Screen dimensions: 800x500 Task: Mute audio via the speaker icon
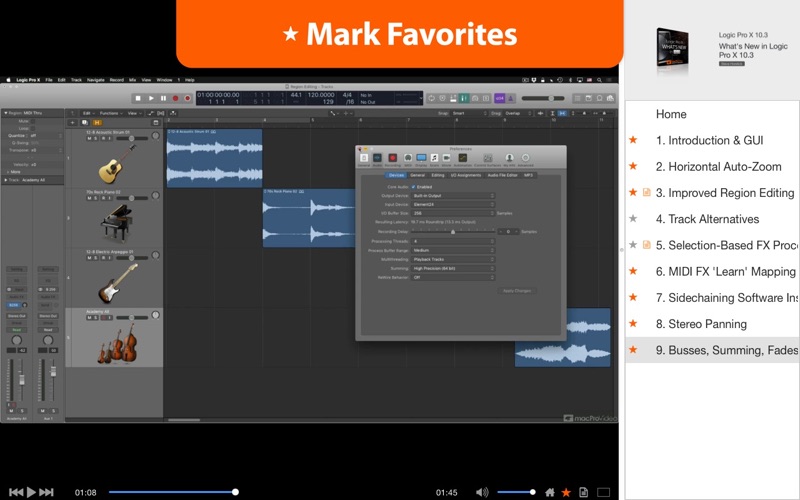[x=482, y=492]
